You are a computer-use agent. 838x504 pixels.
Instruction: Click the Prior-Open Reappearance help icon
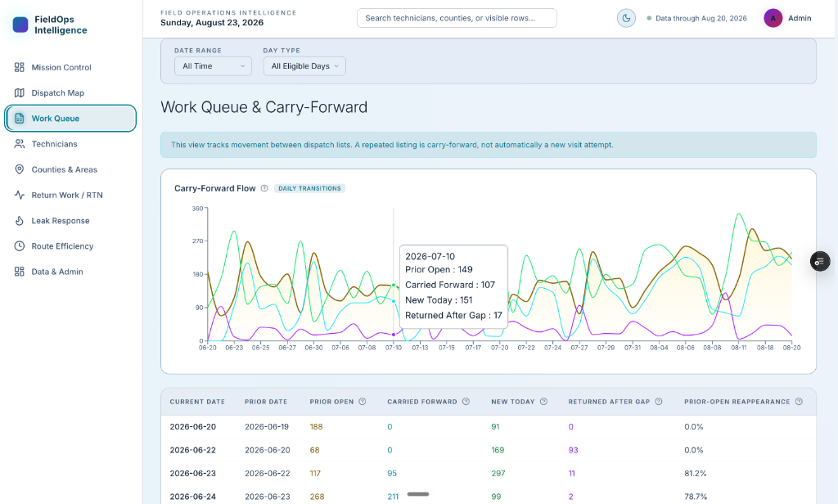tap(799, 402)
